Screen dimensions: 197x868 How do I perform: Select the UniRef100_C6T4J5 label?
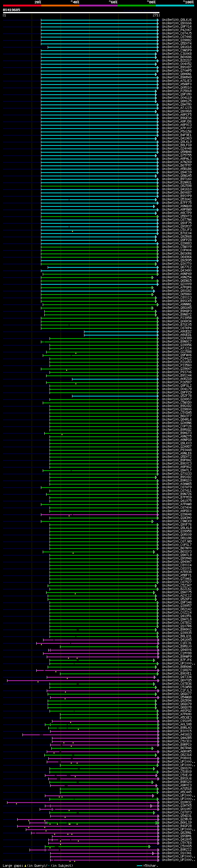tap(177, 33)
